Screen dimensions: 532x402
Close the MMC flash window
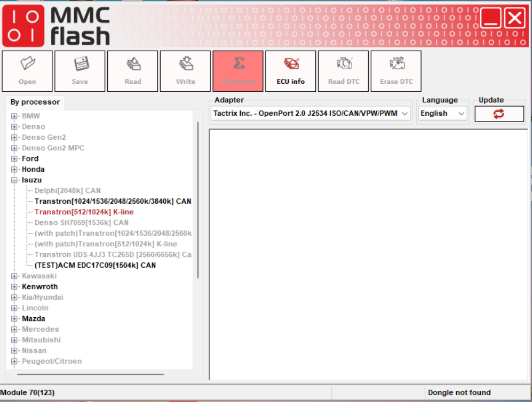coord(515,18)
